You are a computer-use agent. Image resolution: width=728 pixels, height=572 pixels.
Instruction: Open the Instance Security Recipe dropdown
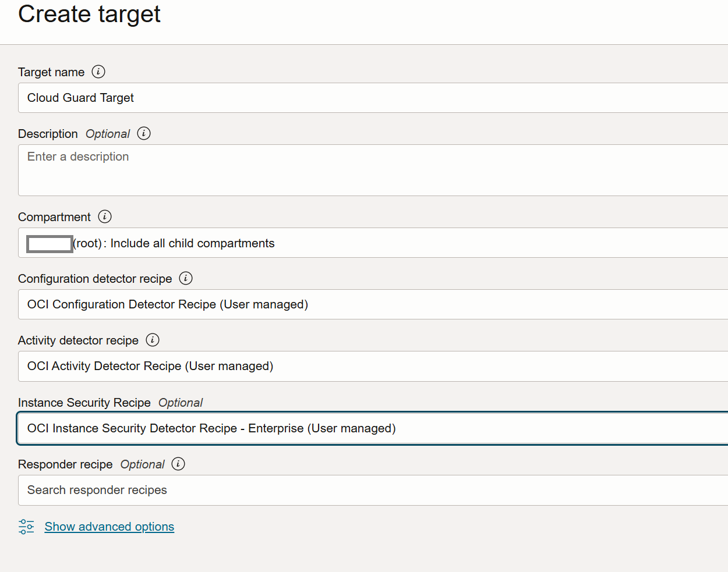373,428
